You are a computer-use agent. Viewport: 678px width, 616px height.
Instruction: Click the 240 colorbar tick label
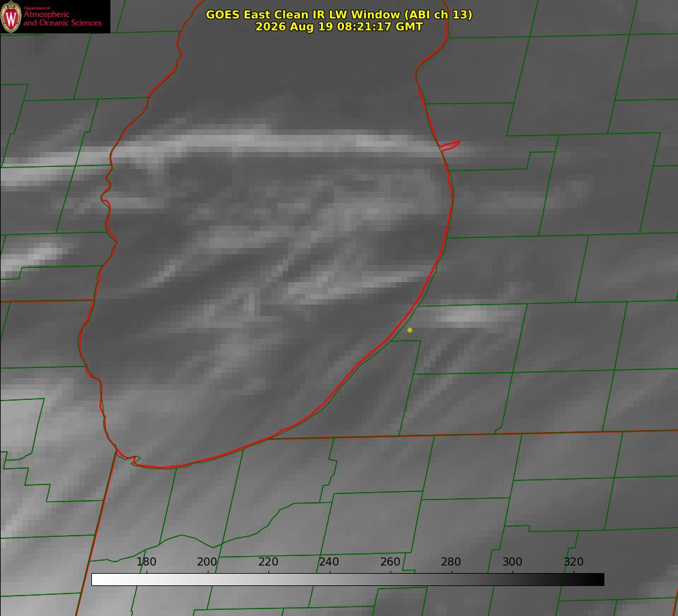[x=329, y=561]
